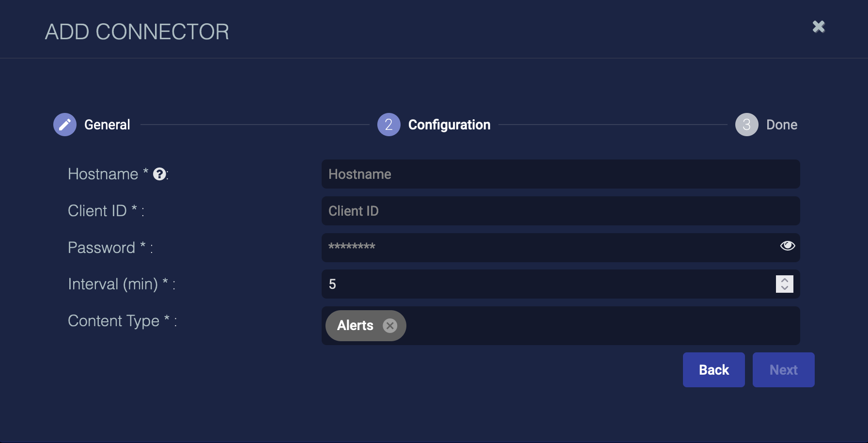The image size is (868, 443).
Task: Decrease interval with the down arrow
Action: [x=785, y=288]
